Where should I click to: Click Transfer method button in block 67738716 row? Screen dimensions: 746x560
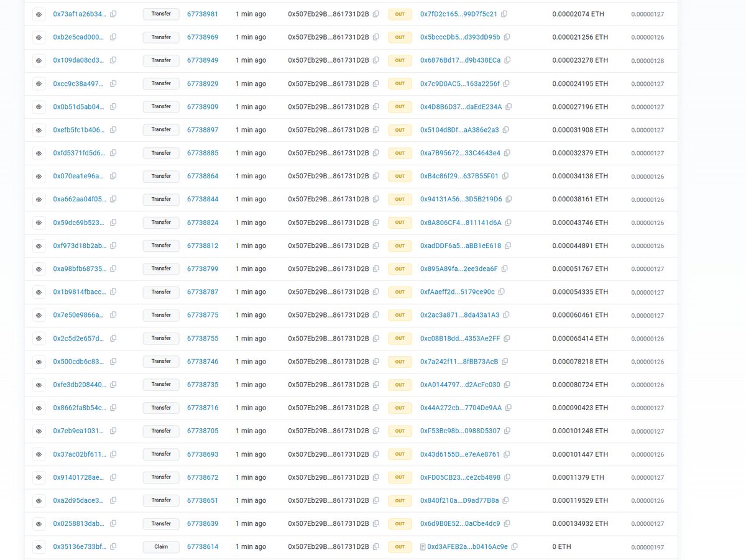tap(161, 408)
